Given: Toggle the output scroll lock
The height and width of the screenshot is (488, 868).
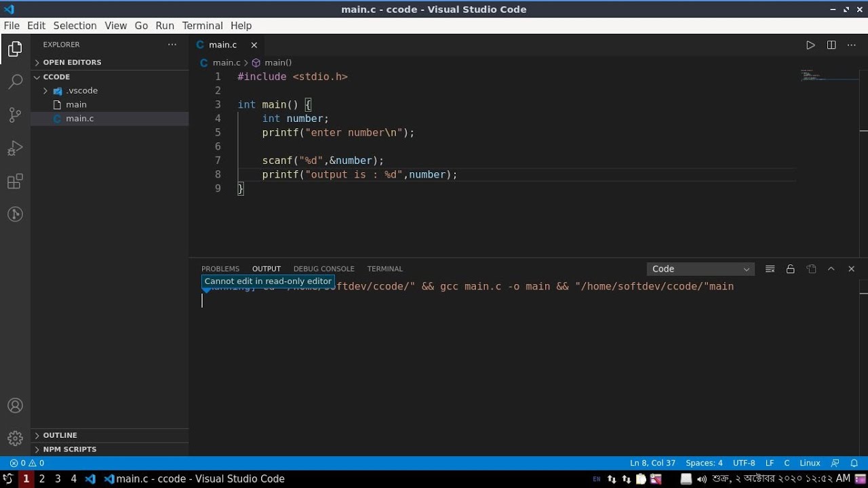Looking at the screenshot, I should point(790,269).
